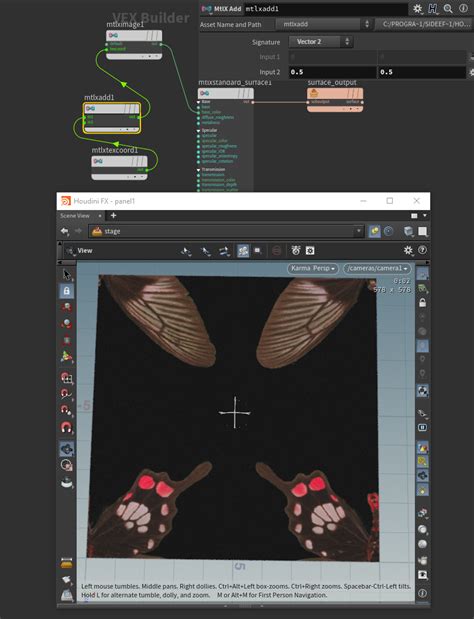Screen dimensions: 474x619
Task: Click the red magnet snapping icon
Action: 66,427
